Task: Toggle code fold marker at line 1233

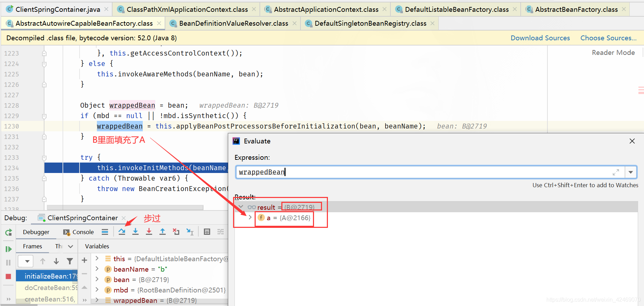Action: click(x=44, y=158)
